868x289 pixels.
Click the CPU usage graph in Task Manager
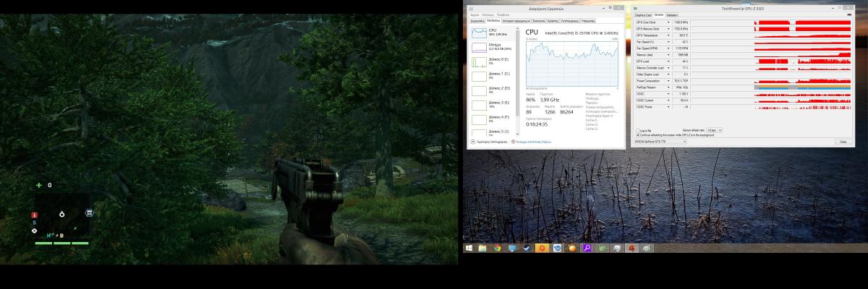[x=572, y=62]
